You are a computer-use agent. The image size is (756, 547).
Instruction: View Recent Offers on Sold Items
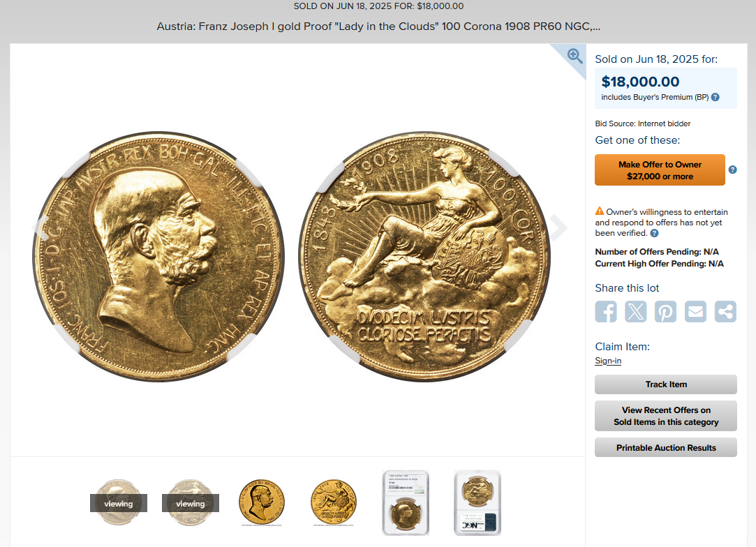[666, 416]
